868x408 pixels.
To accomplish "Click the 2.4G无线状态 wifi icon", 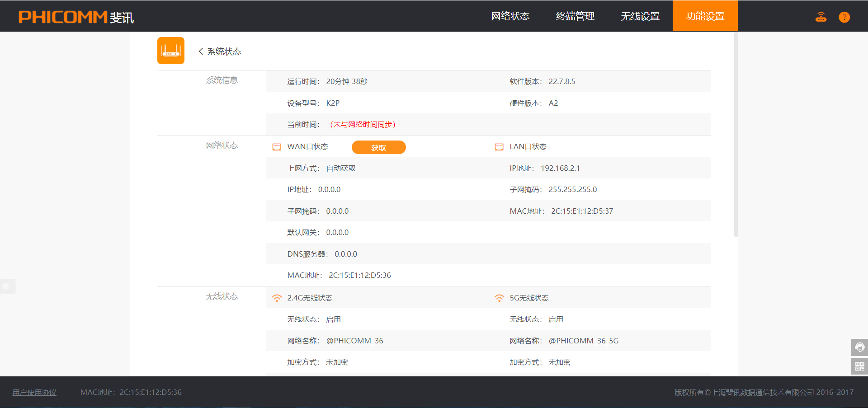I will (x=277, y=298).
